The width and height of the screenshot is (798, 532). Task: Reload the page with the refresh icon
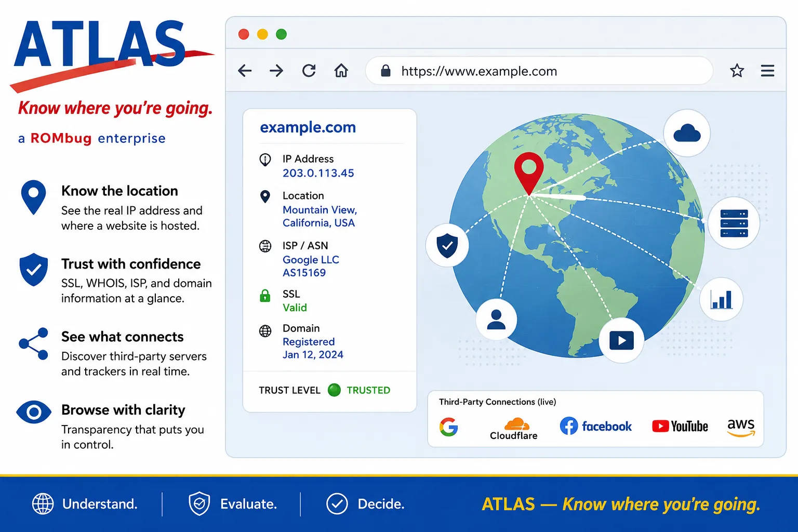tap(309, 70)
